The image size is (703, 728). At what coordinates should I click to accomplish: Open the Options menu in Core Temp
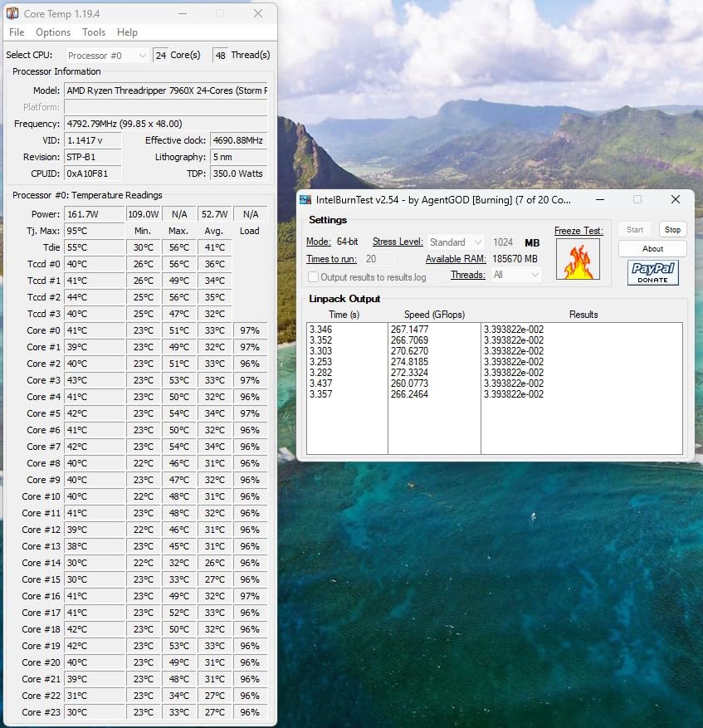52,32
